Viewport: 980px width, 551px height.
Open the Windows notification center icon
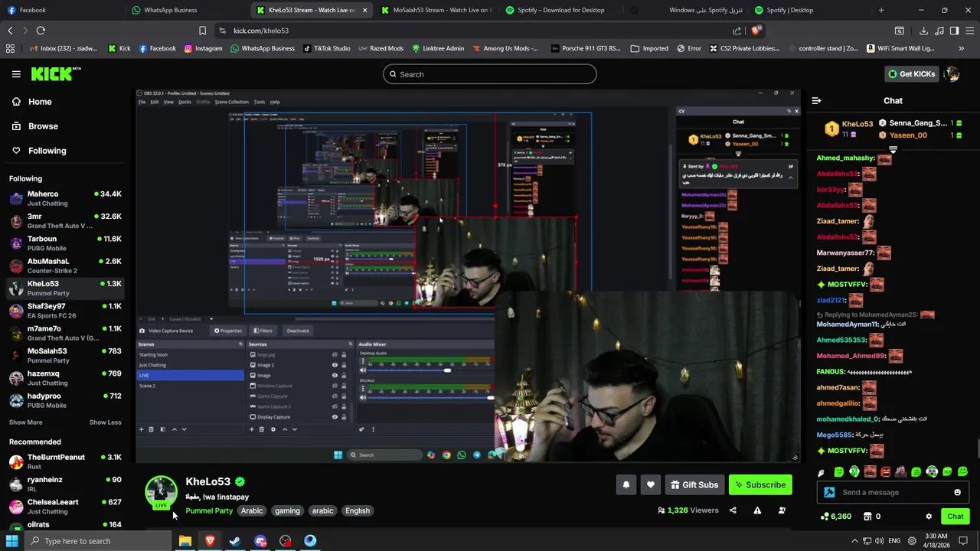(963, 541)
